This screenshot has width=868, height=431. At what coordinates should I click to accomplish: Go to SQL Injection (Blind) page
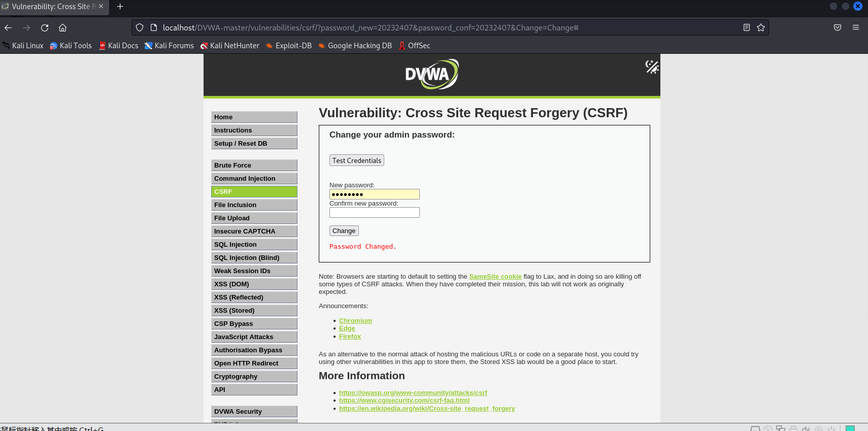point(254,257)
